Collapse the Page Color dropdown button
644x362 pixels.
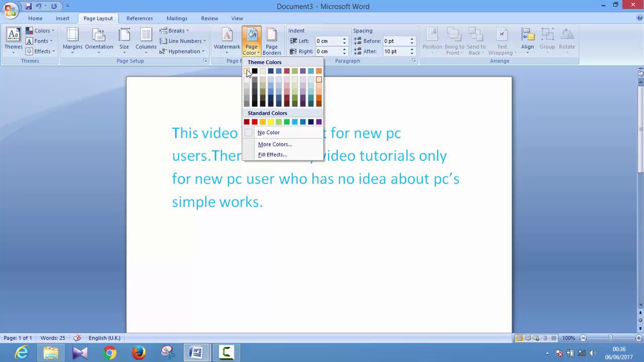click(251, 41)
